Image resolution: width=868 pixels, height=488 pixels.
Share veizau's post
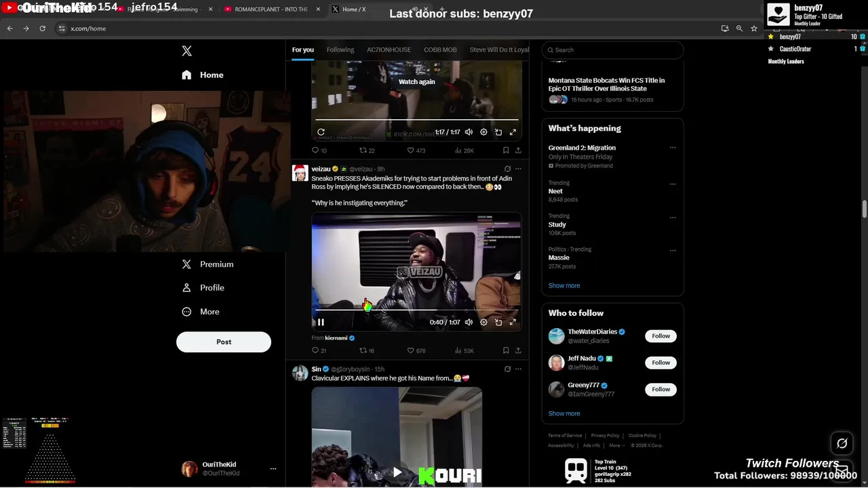[518, 350]
